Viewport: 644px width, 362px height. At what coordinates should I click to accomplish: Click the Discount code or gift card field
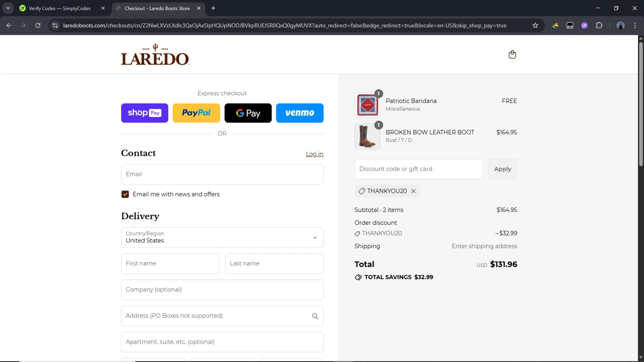point(419,169)
